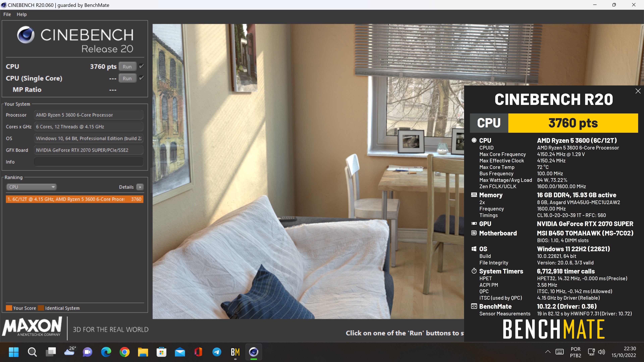
Task: Click the Processor field AMD Ryzen 5 3600
Action: (x=89, y=115)
